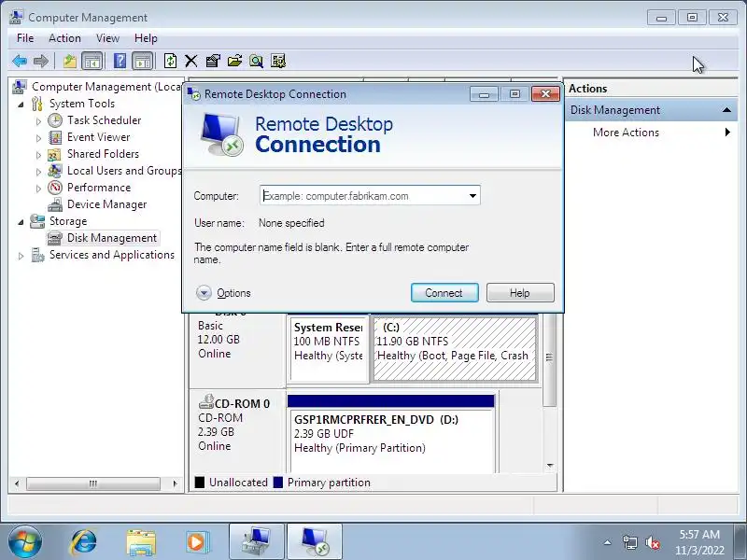The width and height of the screenshot is (747, 560).
Task: Click Help button in Remote Desktop dialog
Action: click(x=520, y=292)
